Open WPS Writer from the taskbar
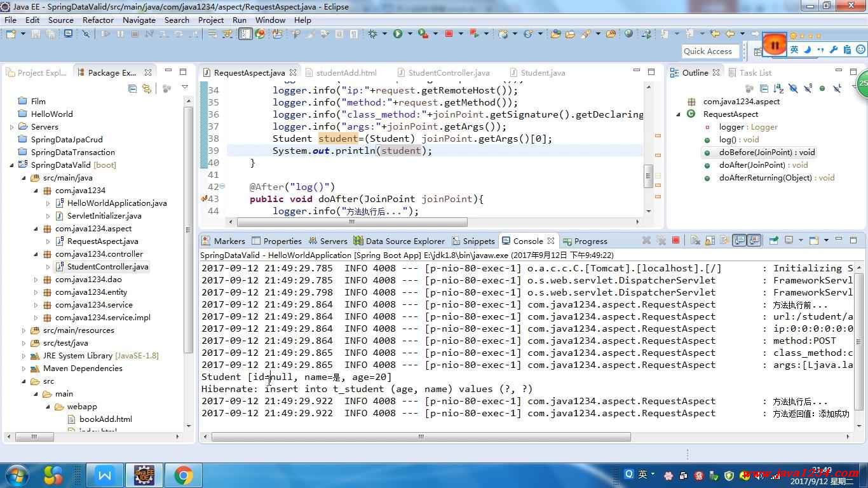Screen dimensions: 868x488 (105, 475)
